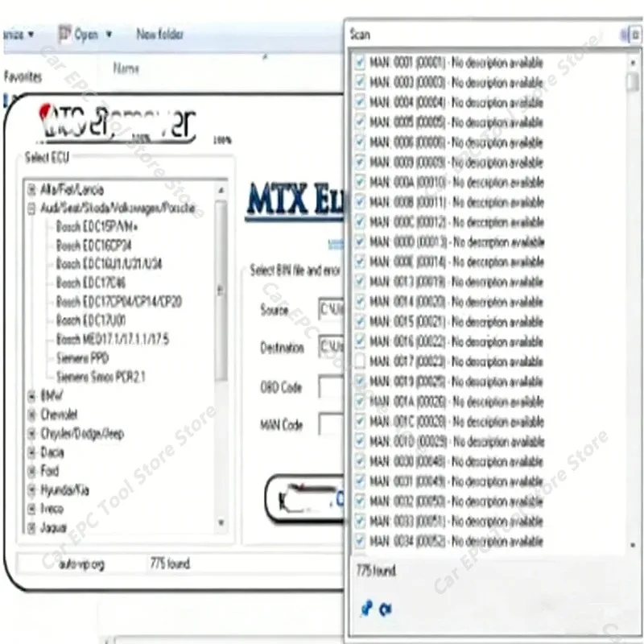The width and height of the screenshot is (644, 644).
Task: Uncheck the MAN: 0019 checkbox
Action: 360,382
